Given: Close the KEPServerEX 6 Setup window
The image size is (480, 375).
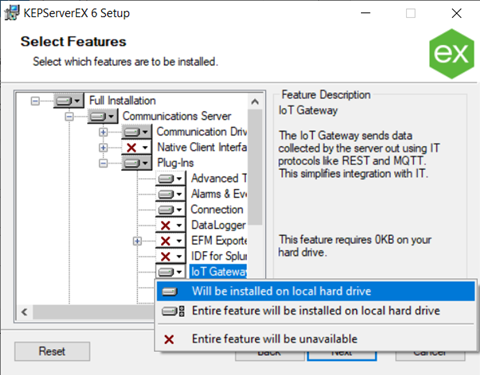Looking at the screenshot, I should [456, 13].
